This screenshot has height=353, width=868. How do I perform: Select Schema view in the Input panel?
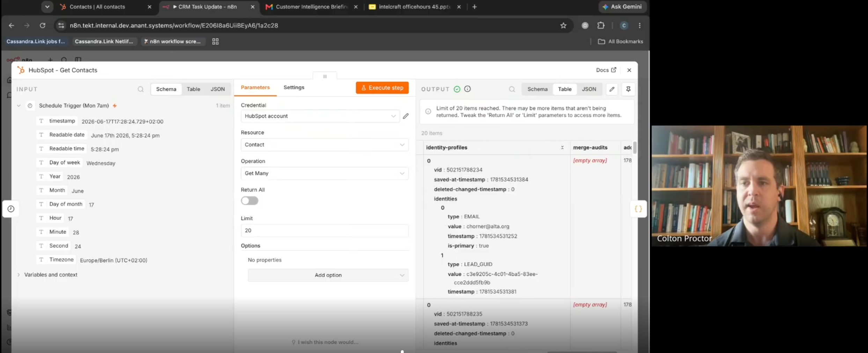tap(166, 89)
